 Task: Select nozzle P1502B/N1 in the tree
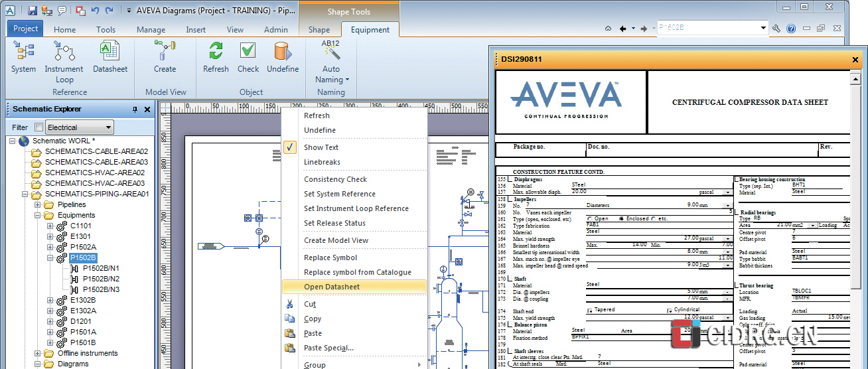click(101, 268)
